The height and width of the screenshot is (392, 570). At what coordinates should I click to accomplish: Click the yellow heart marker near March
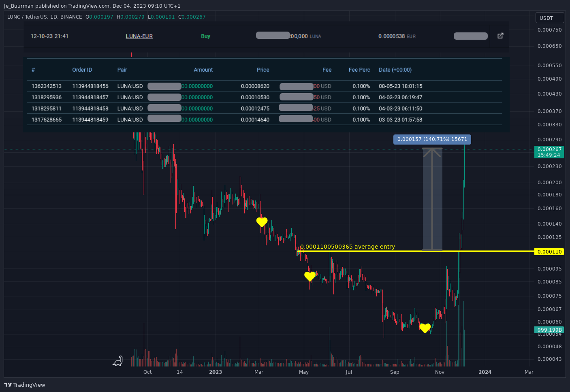(x=262, y=222)
